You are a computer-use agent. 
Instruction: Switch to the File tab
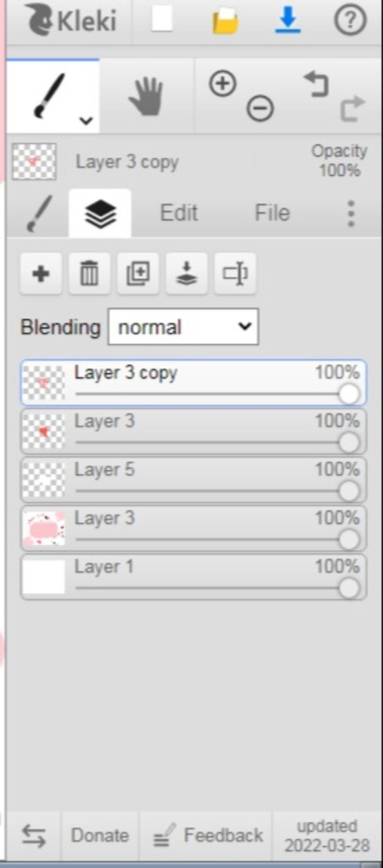pos(272,213)
